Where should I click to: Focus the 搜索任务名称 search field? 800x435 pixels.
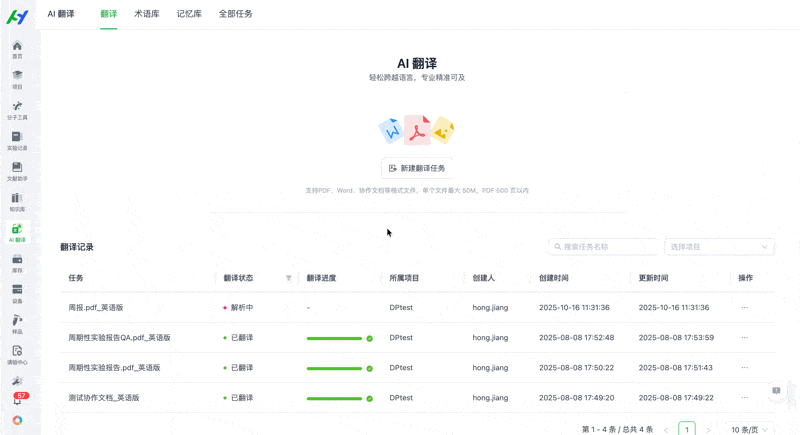click(x=604, y=247)
